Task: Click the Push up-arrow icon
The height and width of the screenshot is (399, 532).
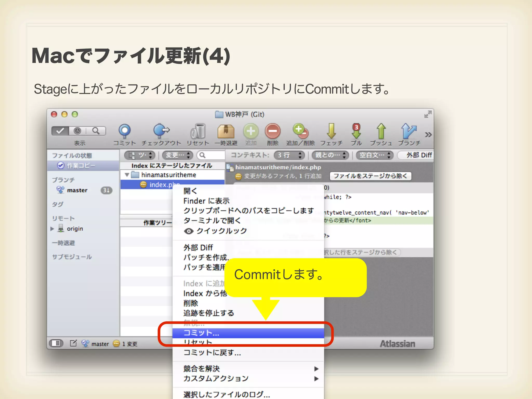Action: coord(381,131)
